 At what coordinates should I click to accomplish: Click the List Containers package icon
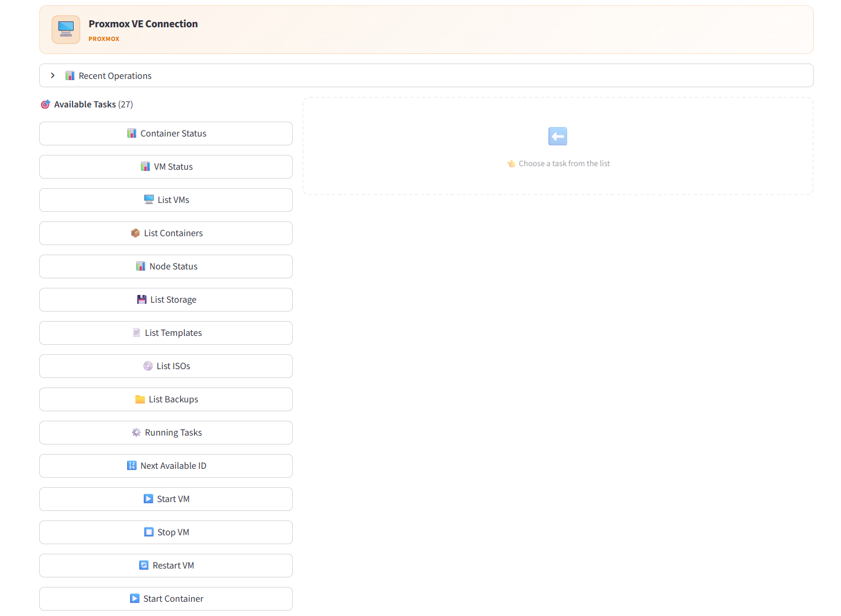(135, 233)
